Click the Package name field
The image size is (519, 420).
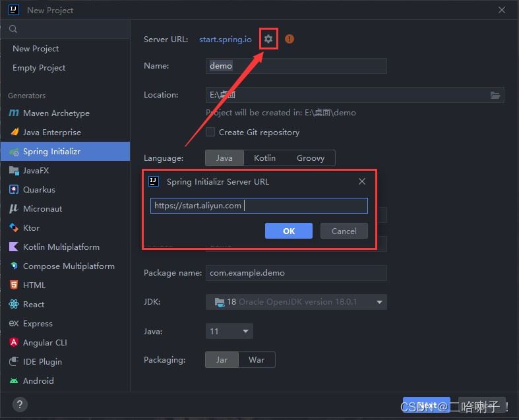(x=296, y=273)
